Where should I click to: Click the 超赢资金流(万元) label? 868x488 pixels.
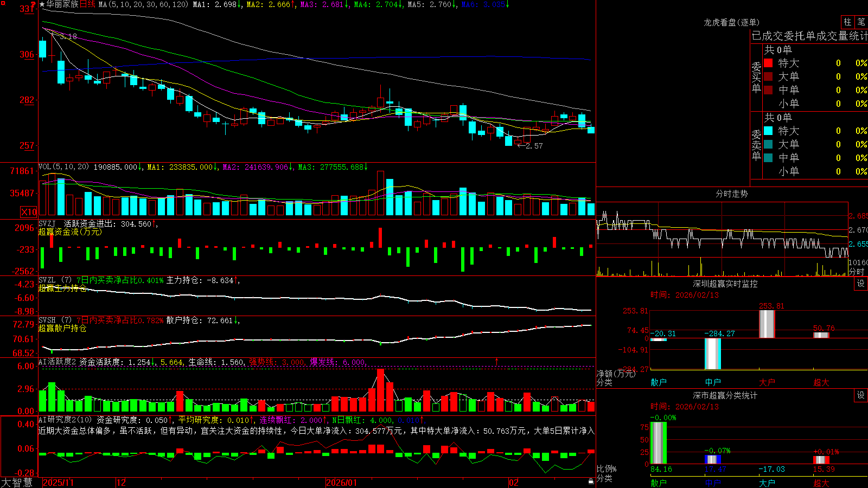(x=70, y=232)
